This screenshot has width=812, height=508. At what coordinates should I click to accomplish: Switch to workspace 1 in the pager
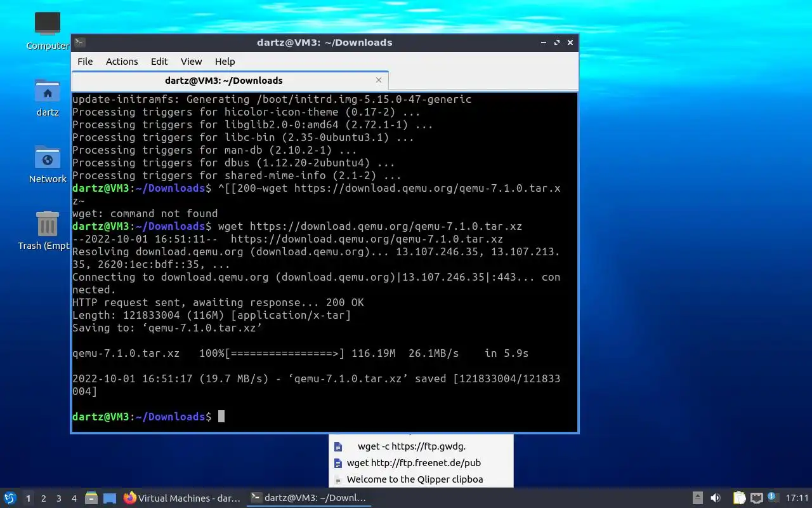click(28, 498)
